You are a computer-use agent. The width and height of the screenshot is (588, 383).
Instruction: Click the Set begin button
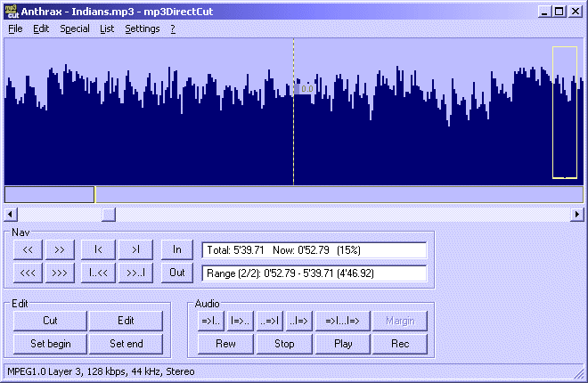50,344
